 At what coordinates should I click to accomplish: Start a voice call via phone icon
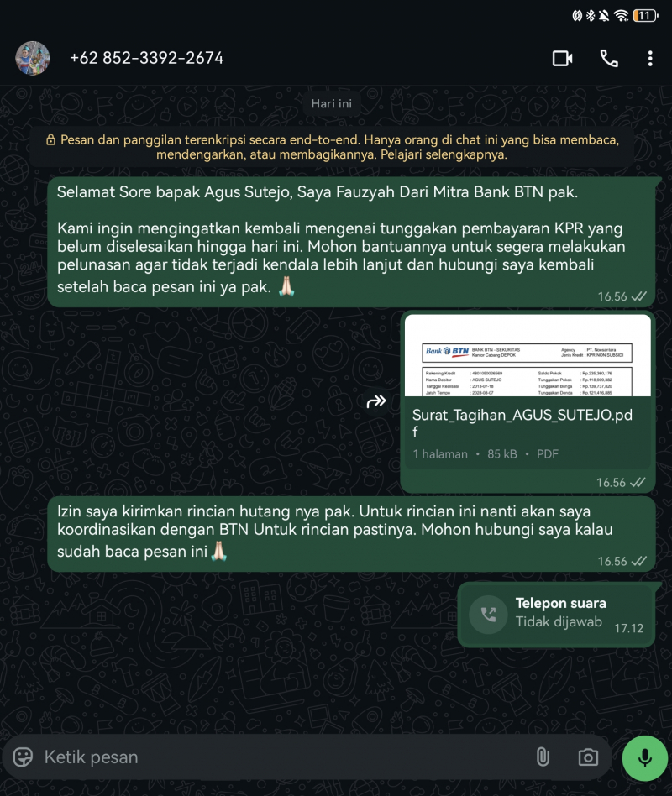coord(608,59)
